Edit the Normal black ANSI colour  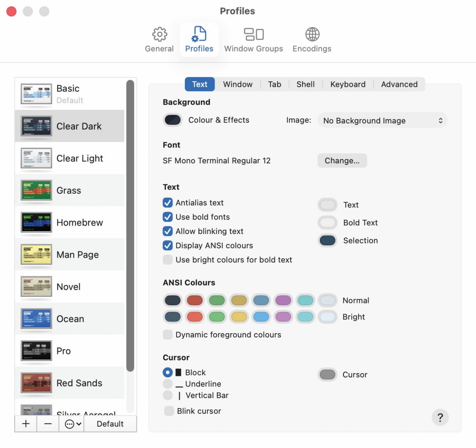[x=173, y=300]
